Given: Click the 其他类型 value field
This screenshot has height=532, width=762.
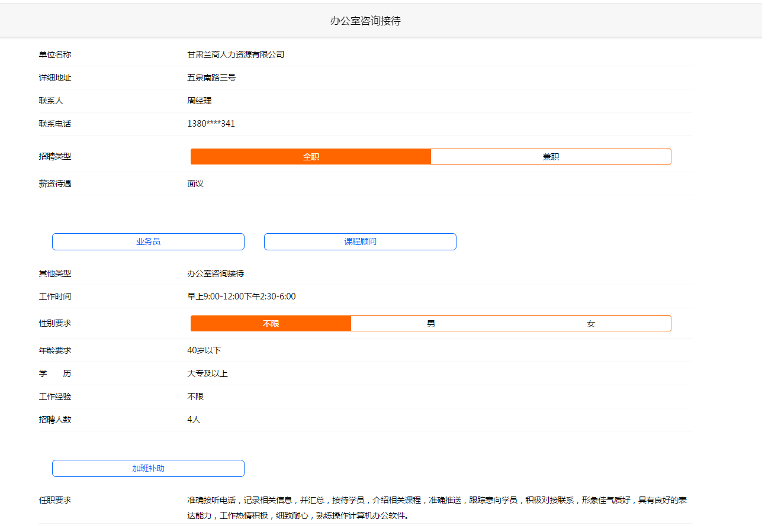Looking at the screenshot, I should (x=216, y=273).
